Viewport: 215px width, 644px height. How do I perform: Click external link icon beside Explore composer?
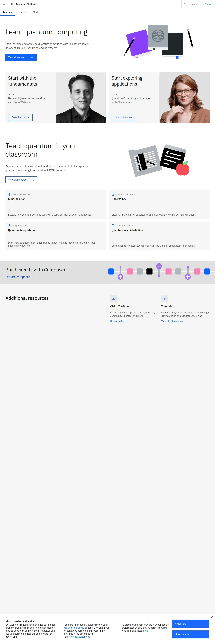coord(32,277)
